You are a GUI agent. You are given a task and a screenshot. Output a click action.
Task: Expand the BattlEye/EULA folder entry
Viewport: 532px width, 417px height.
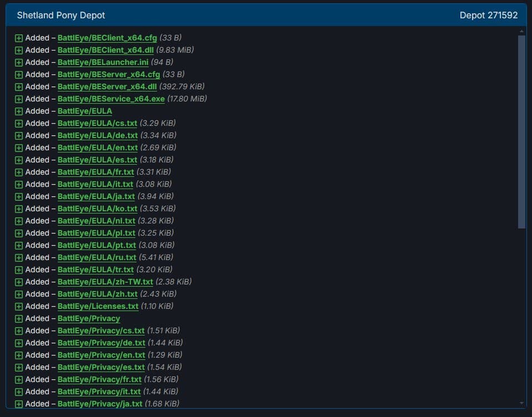point(19,111)
